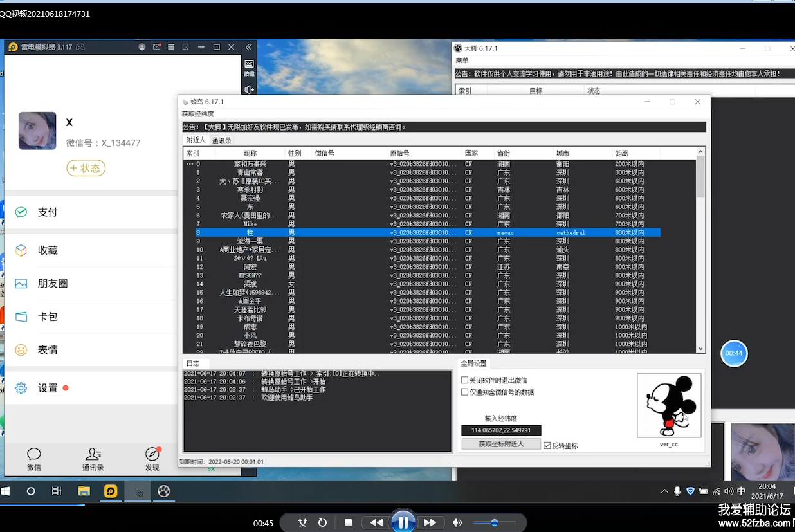This screenshot has height=532, width=795.
Task: Select the 全局设置 tab
Action: (473, 363)
